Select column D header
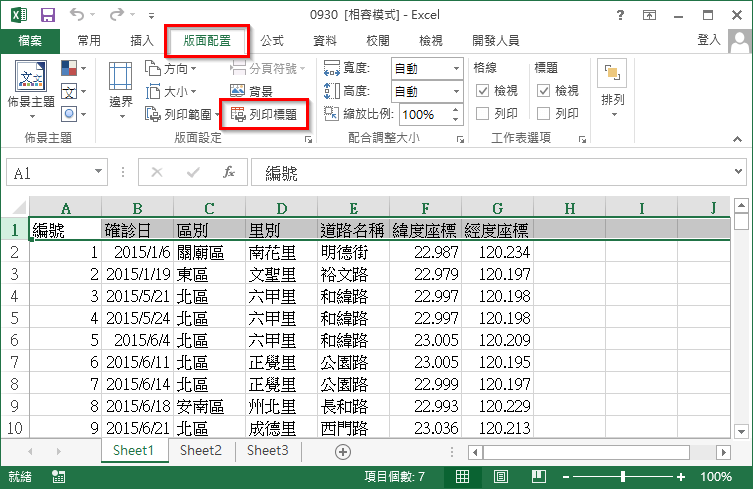Image resolution: width=753 pixels, height=489 pixels. [x=281, y=208]
